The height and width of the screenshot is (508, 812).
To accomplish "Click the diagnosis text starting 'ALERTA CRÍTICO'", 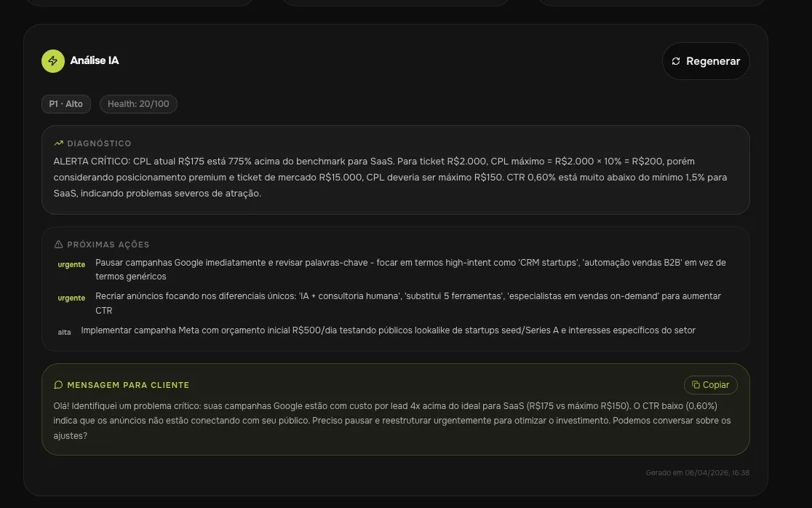I will click(390, 177).
